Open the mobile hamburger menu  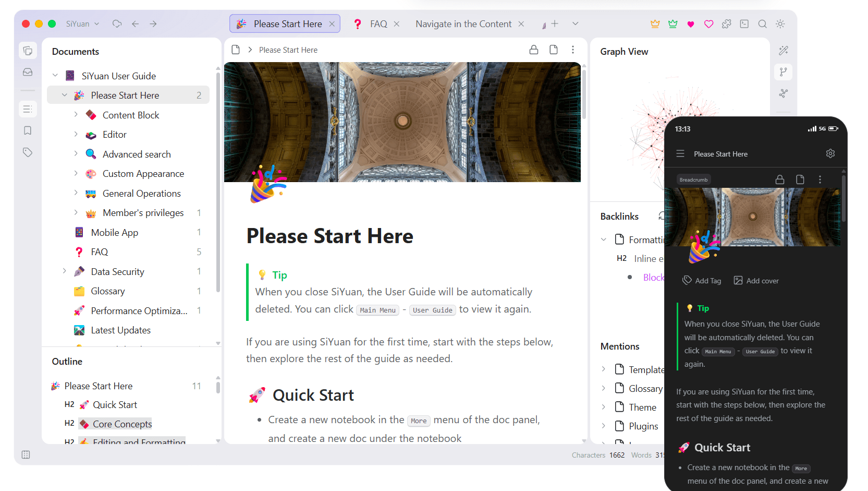click(x=680, y=154)
